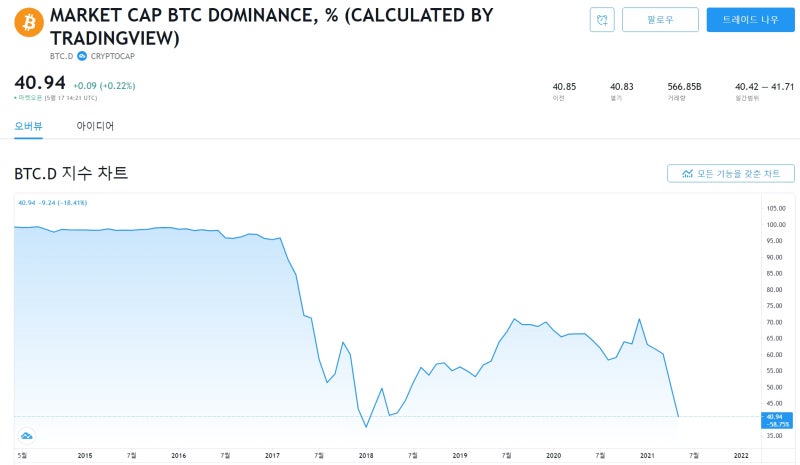Click the TradingView cloud logo in chart
Viewport: 800px width, 465px height.
[x=27, y=436]
